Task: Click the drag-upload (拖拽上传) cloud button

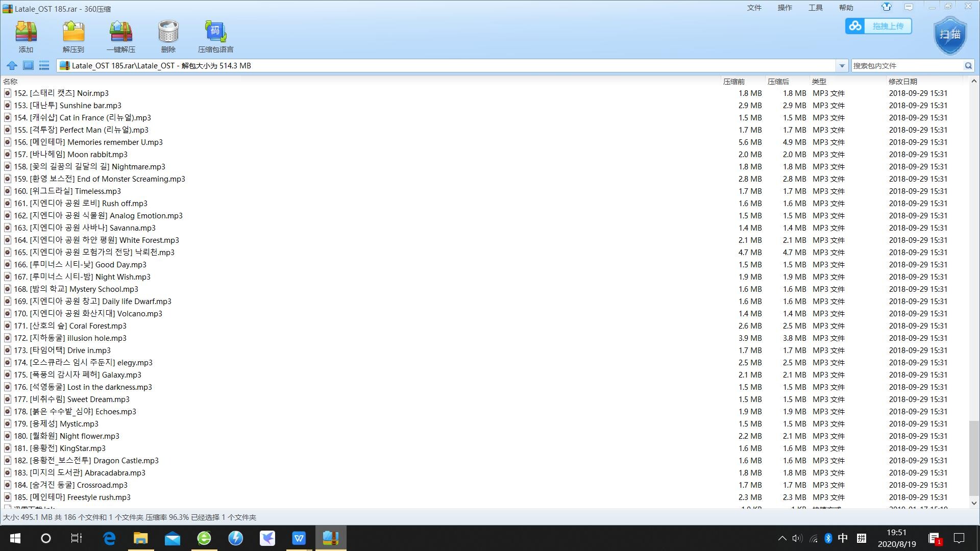Action: click(x=878, y=26)
